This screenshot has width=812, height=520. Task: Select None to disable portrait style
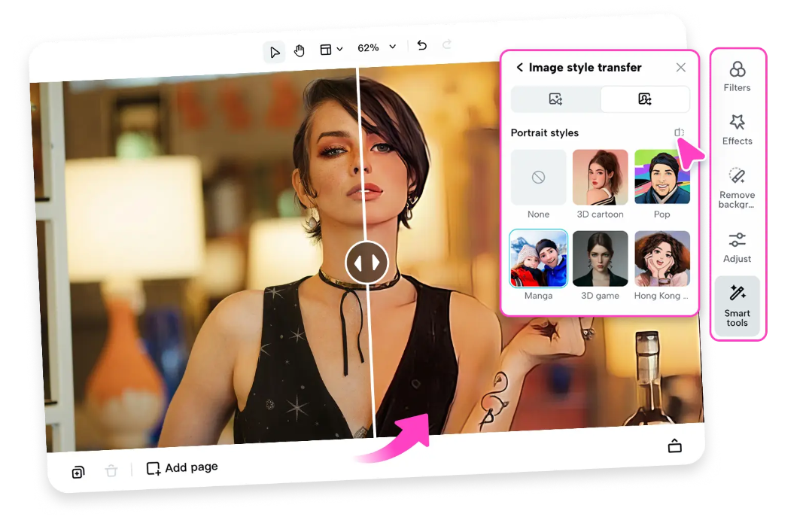pyautogui.click(x=538, y=178)
